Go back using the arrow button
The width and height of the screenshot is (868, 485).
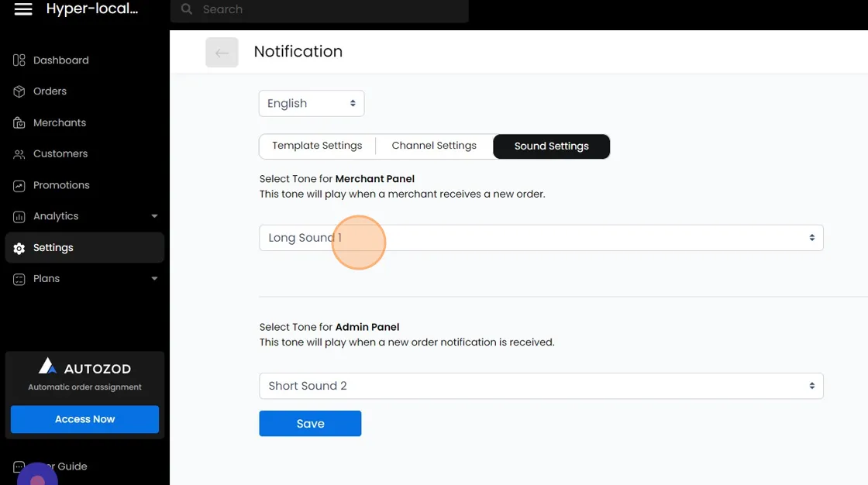click(222, 53)
